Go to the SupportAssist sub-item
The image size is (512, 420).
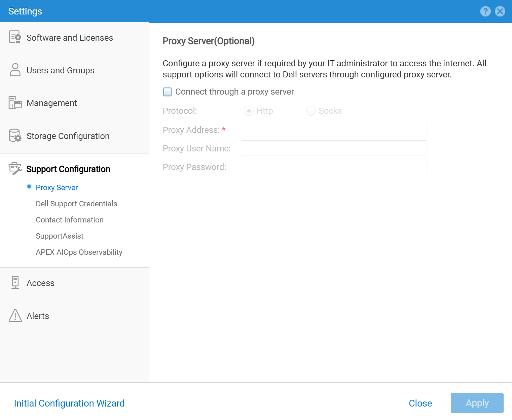[60, 236]
